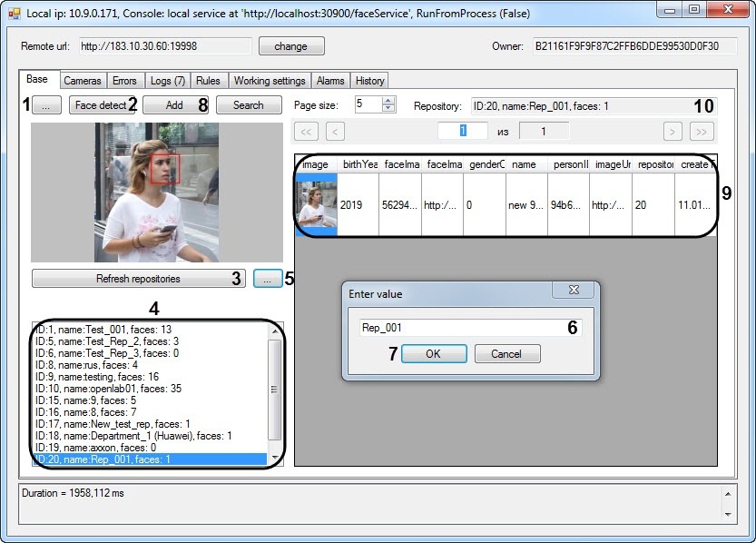756x543 pixels.
Task: Click the image column header
Action: 316,164
